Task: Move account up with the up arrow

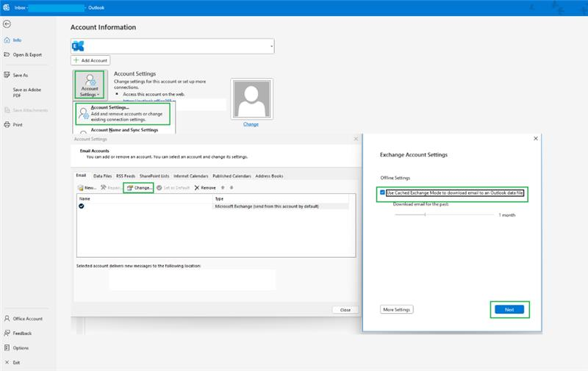Action: [x=223, y=188]
